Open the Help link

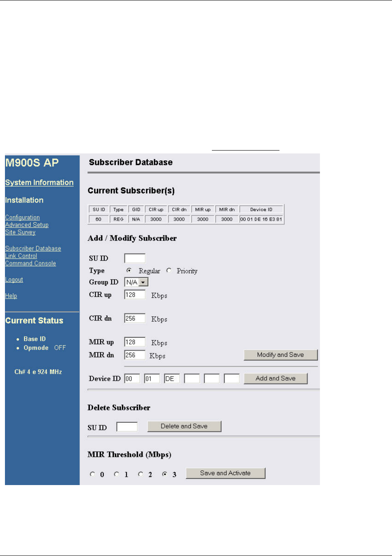click(x=11, y=296)
